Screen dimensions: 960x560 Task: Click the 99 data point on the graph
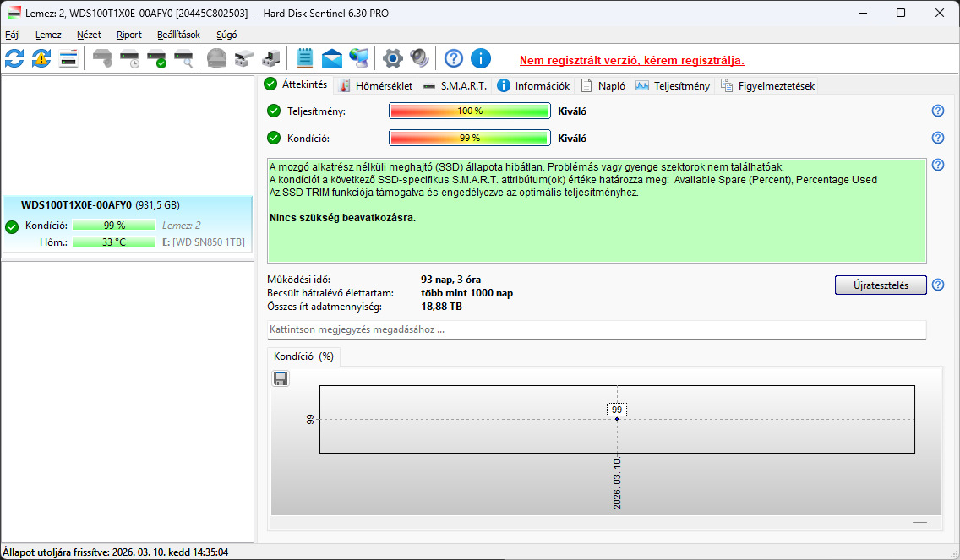click(x=617, y=419)
